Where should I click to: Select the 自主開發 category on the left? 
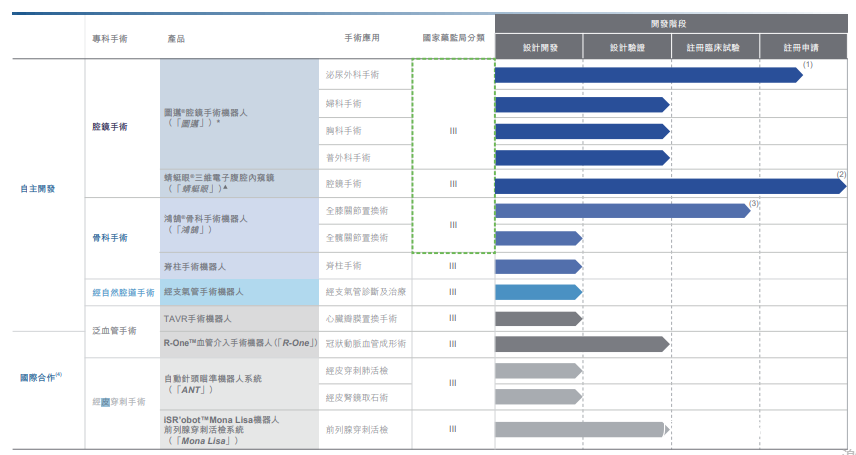coord(39,188)
